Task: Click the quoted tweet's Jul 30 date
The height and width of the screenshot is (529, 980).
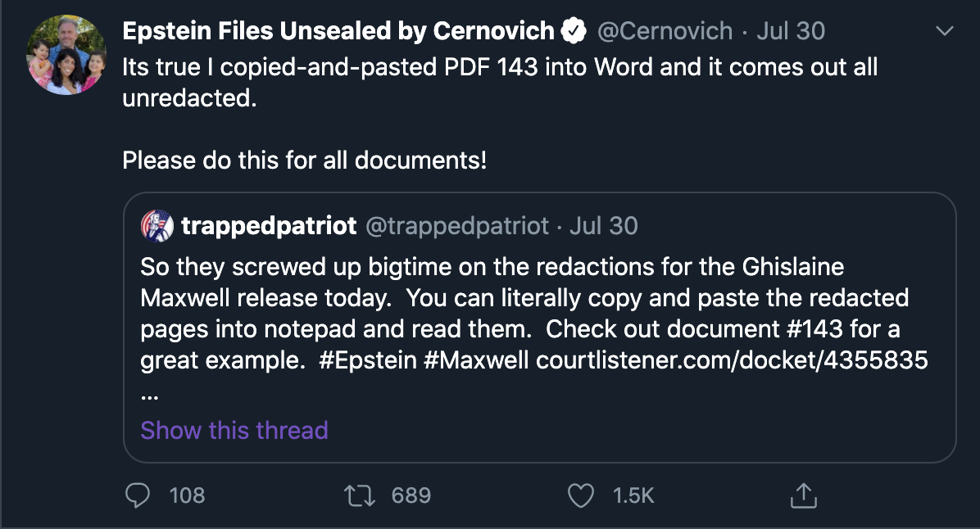Action: click(603, 225)
